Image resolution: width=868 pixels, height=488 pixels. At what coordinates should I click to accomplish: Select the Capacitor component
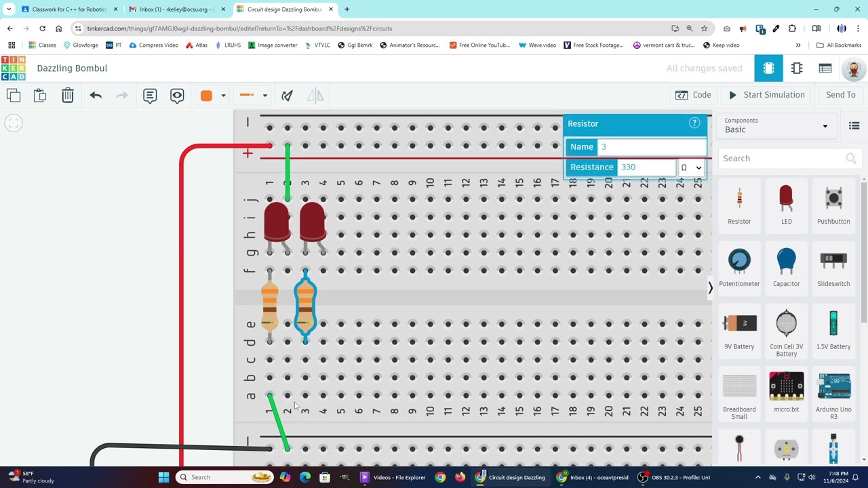click(786, 267)
